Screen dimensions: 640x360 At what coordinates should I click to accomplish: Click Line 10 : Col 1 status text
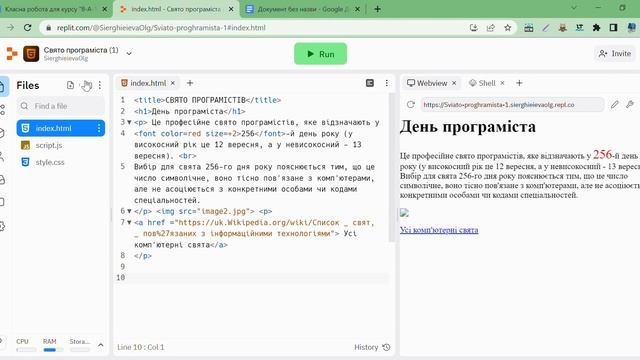140,347
